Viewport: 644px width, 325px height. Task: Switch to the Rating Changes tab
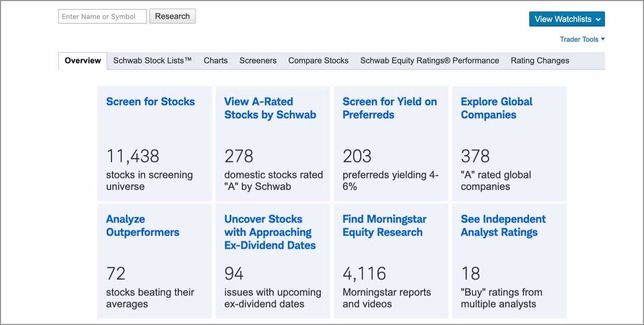[540, 60]
